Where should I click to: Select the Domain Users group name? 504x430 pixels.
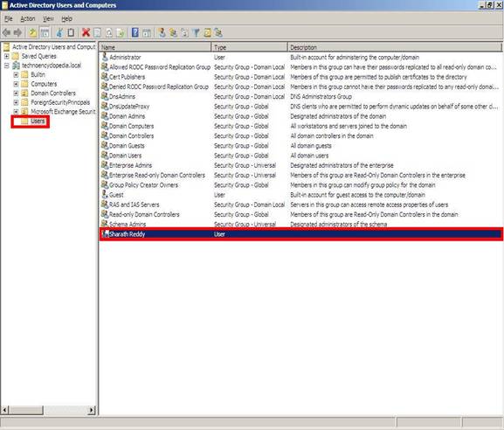(x=126, y=156)
